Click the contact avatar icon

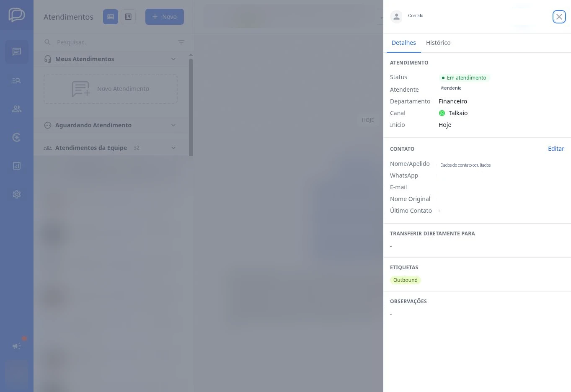[x=396, y=17]
